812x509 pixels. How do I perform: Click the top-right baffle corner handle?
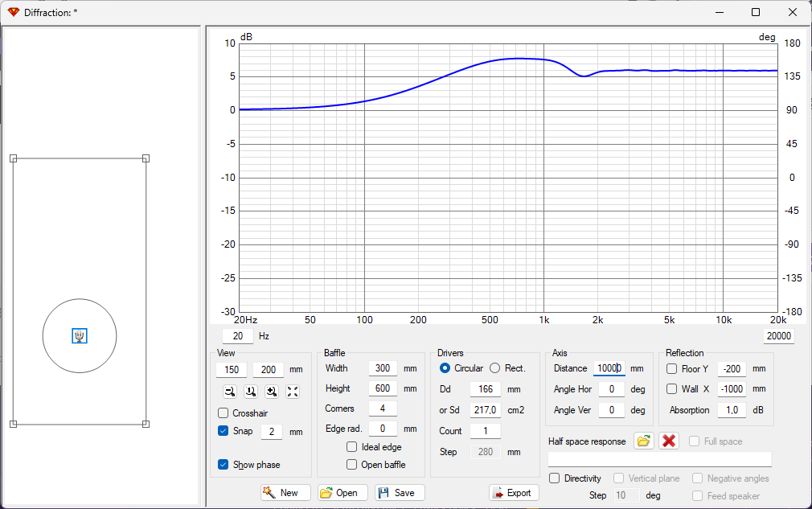click(x=146, y=158)
